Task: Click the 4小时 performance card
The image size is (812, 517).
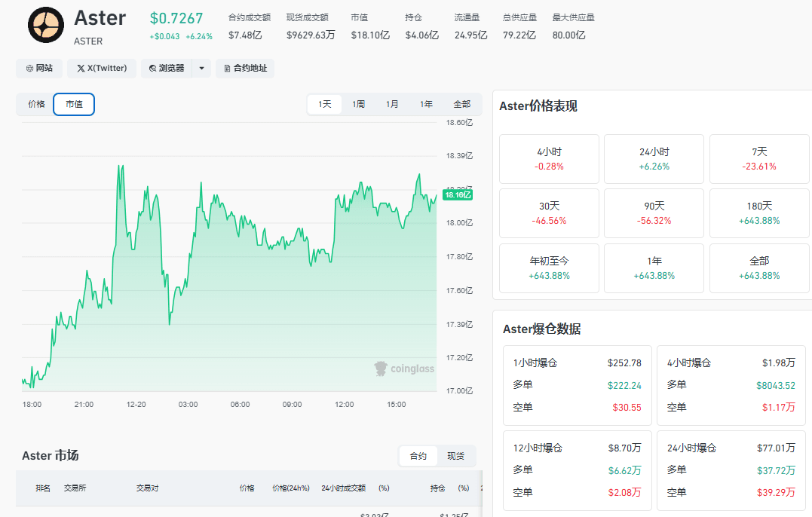Action: pyautogui.click(x=549, y=159)
